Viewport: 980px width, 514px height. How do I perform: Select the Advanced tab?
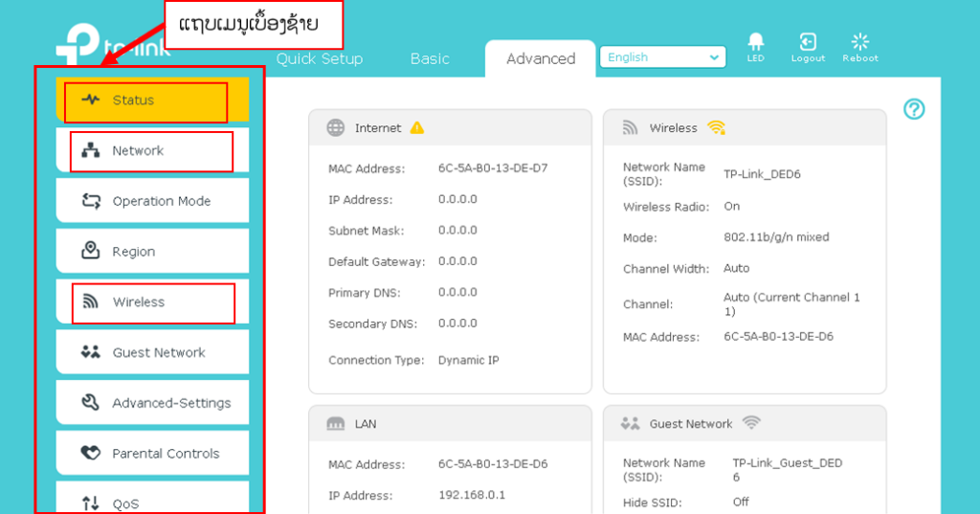click(x=541, y=58)
